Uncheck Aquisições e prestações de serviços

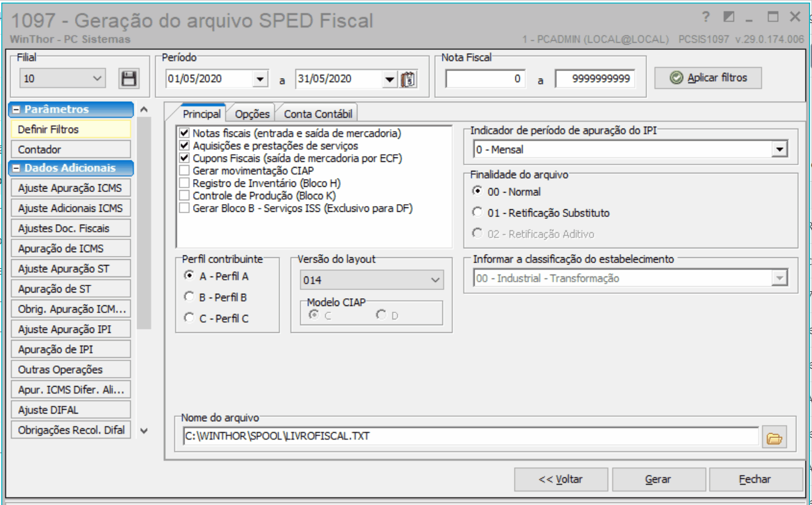[185, 146]
